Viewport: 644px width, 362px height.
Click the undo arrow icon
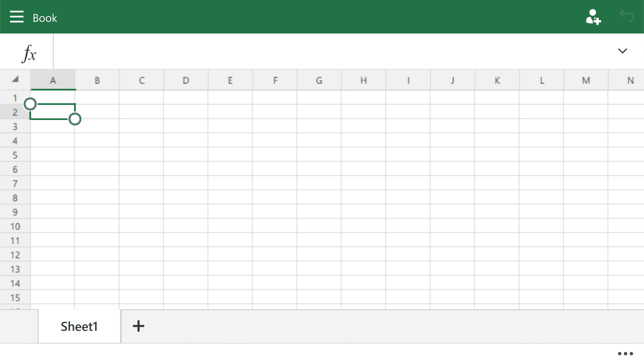(626, 16)
